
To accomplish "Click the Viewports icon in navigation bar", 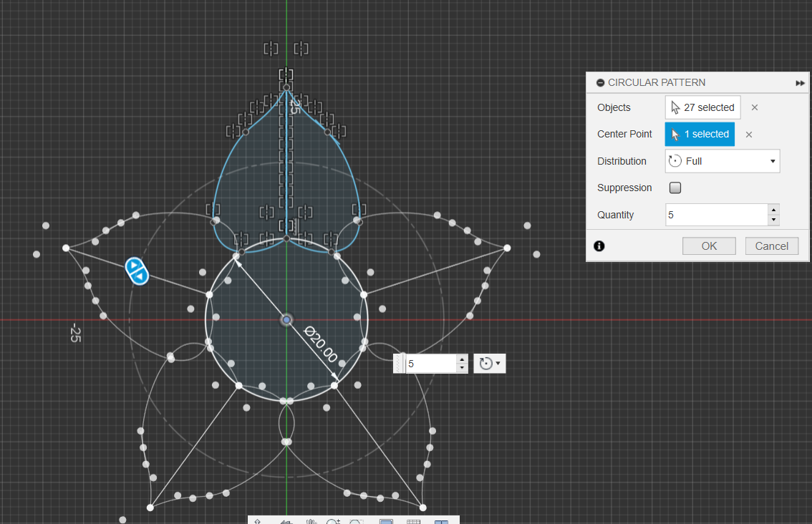I will (441, 522).
